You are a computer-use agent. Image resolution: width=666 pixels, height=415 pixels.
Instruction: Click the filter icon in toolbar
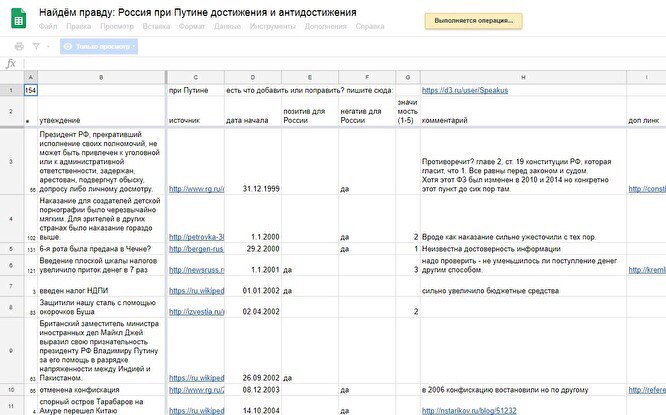[x=37, y=46]
